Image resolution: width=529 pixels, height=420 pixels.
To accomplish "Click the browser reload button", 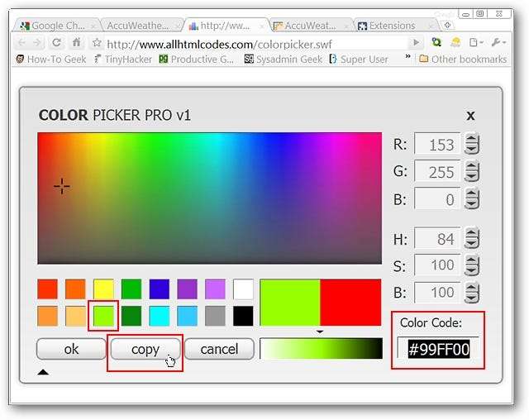I will [x=57, y=42].
